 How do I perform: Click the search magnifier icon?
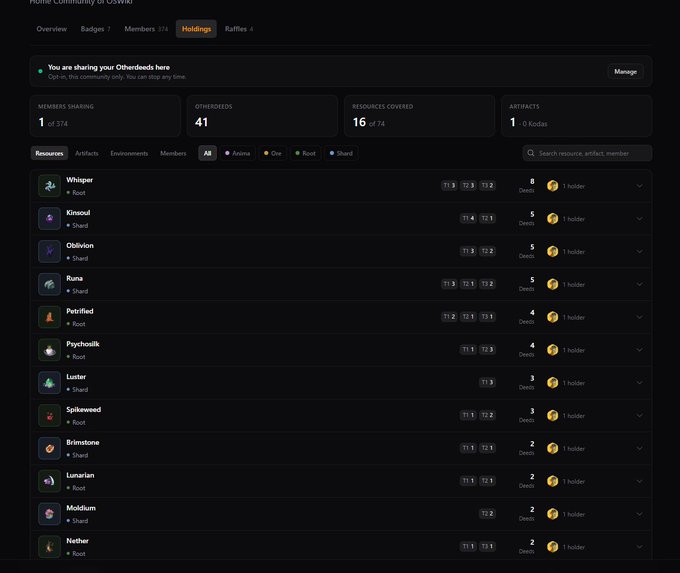pyautogui.click(x=531, y=153)
